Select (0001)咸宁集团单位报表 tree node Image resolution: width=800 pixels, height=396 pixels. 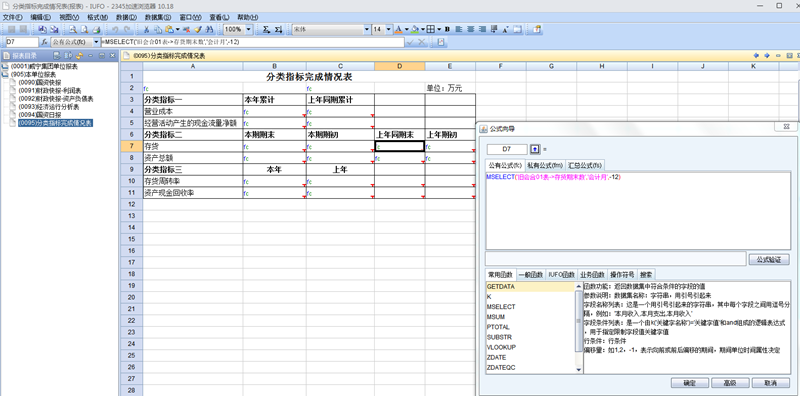[x=44, y=66]
